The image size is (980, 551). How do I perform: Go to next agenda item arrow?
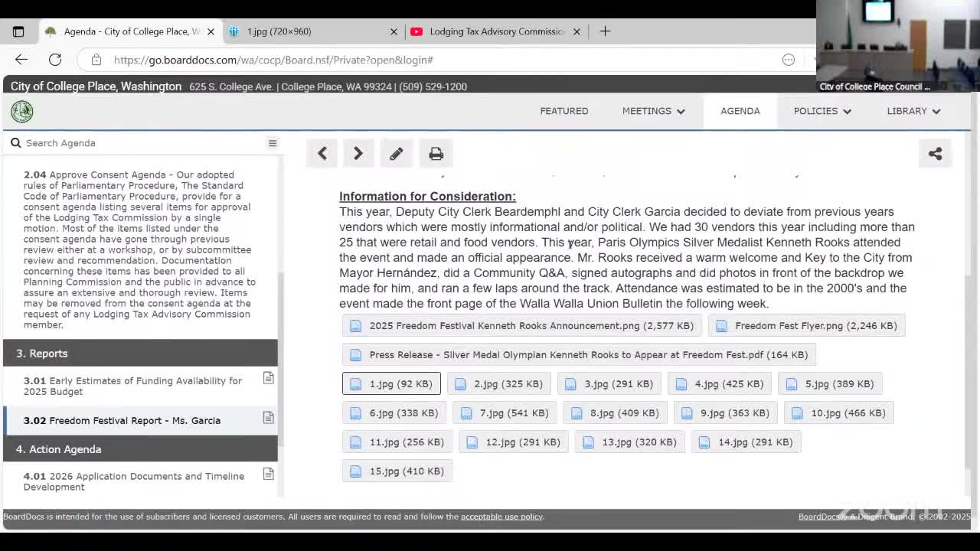point(358,154)
